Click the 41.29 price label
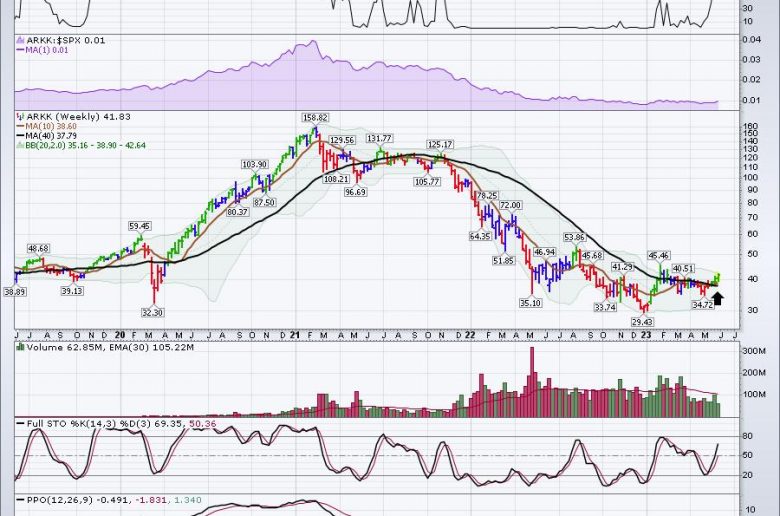The width and height of the screenshot is (780, 516). point(622,267)
